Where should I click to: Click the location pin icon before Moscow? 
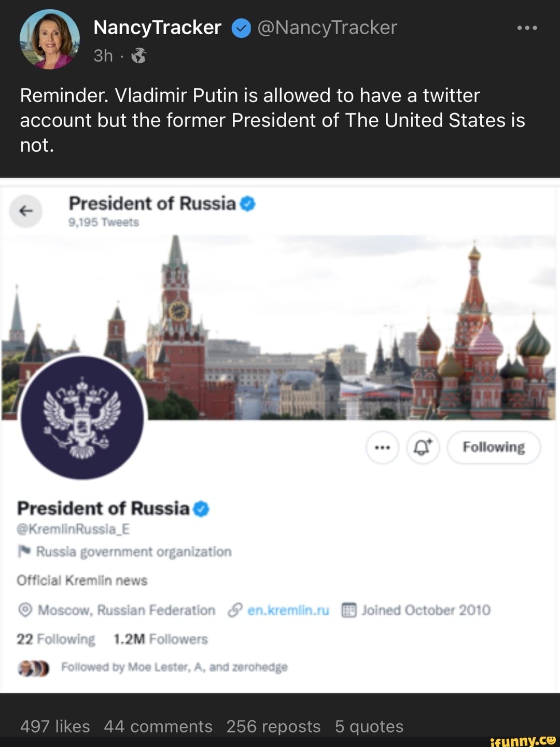tap(24, 610)
